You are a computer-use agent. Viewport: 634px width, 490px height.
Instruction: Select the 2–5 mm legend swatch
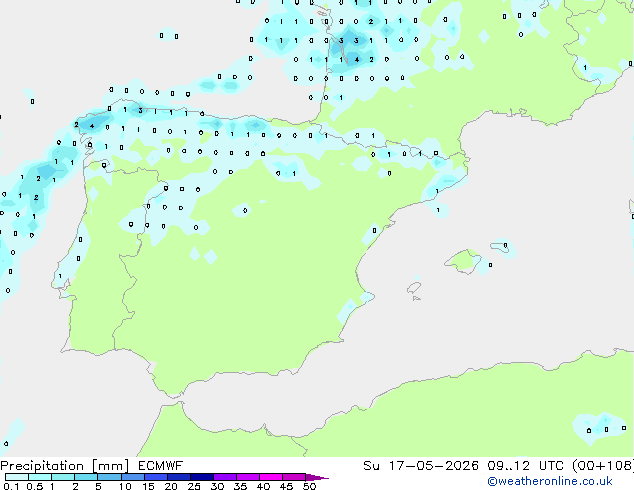86,477
